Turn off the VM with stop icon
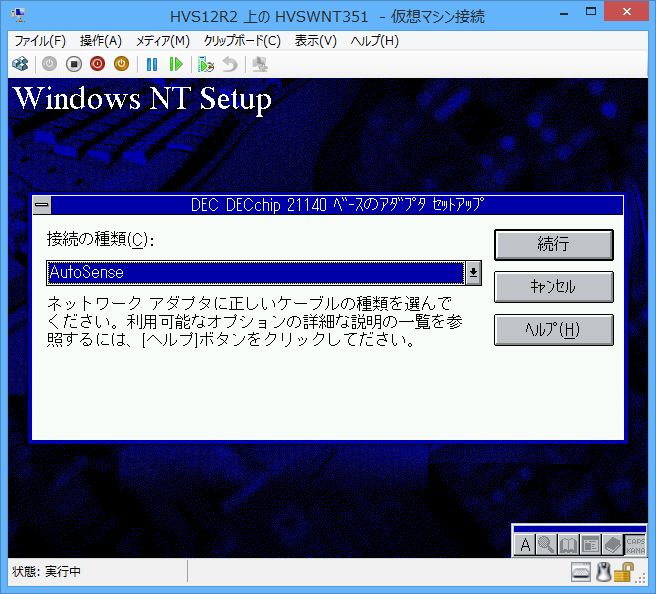Screen dimensions: 656x594 [74, 64]
